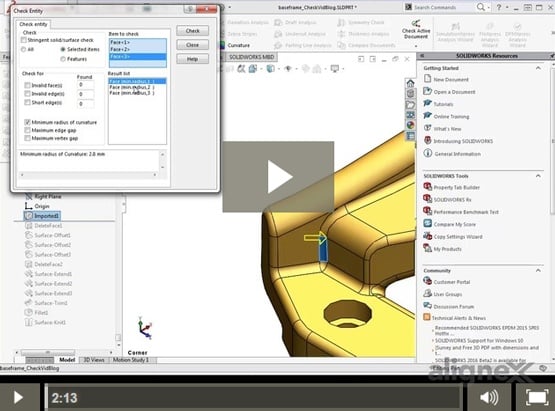Select Surface-Offset1 feature in tree
This screenshot has height=411, width=555.
point(47,235)
